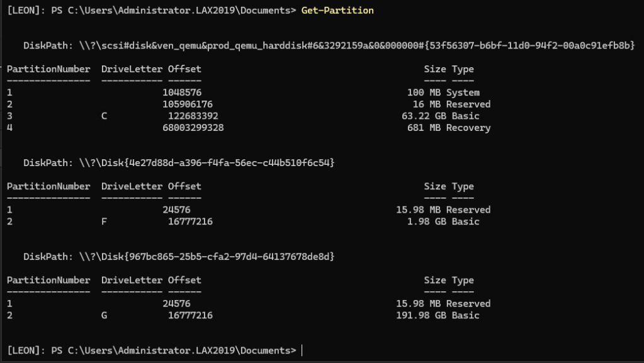Click the Recovery partition type text
Image resolution: width=644 pixels, height=363 pixels.
(468, 128)
